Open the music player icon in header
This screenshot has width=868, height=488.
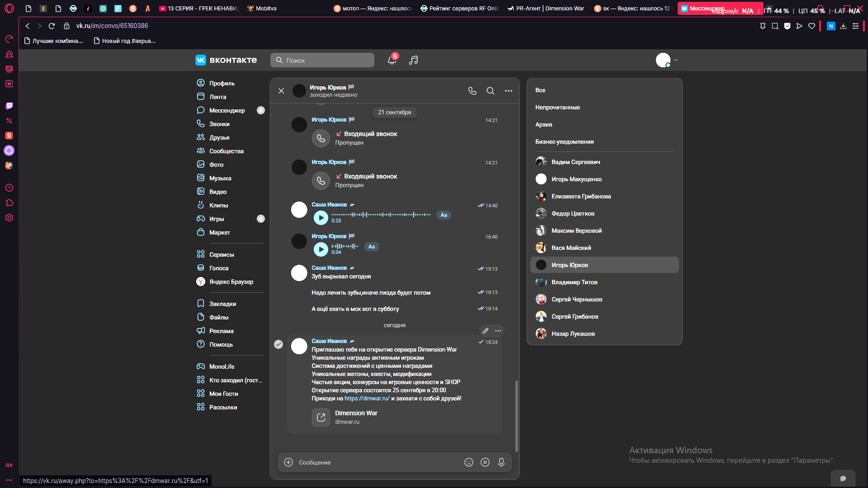point(413,60)
